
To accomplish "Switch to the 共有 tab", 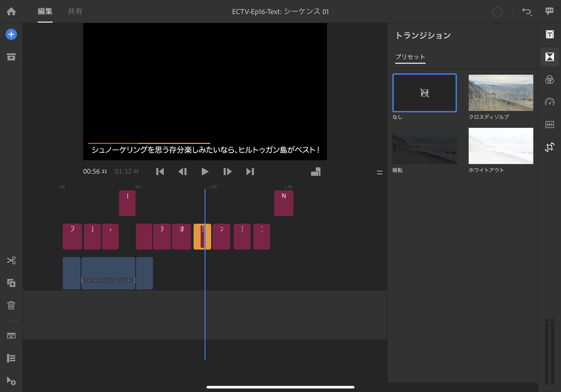I will coord(74,12).
